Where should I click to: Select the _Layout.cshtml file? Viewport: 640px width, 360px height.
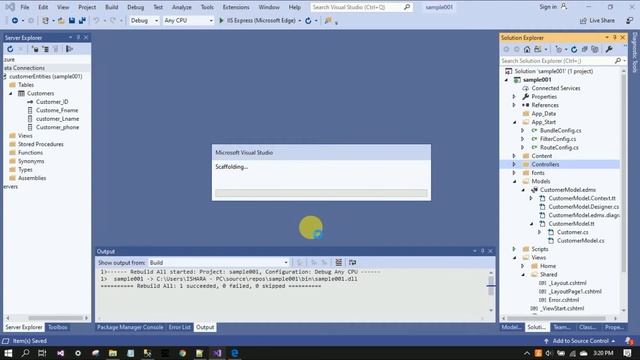(567, 283)
